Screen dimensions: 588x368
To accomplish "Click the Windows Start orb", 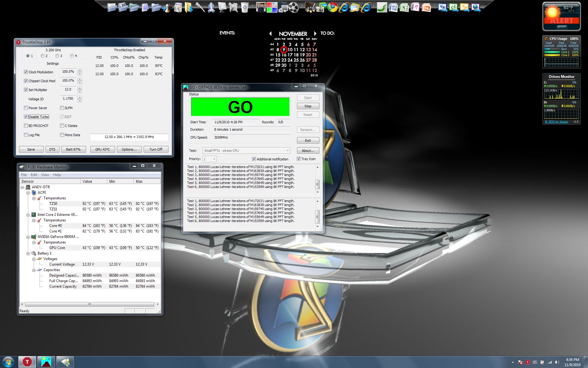I will click(8, 362).
